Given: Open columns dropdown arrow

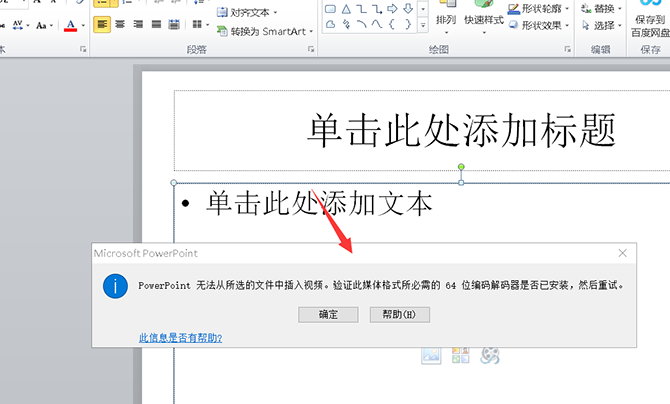Looking at the screenshot, I should point(207,25).
